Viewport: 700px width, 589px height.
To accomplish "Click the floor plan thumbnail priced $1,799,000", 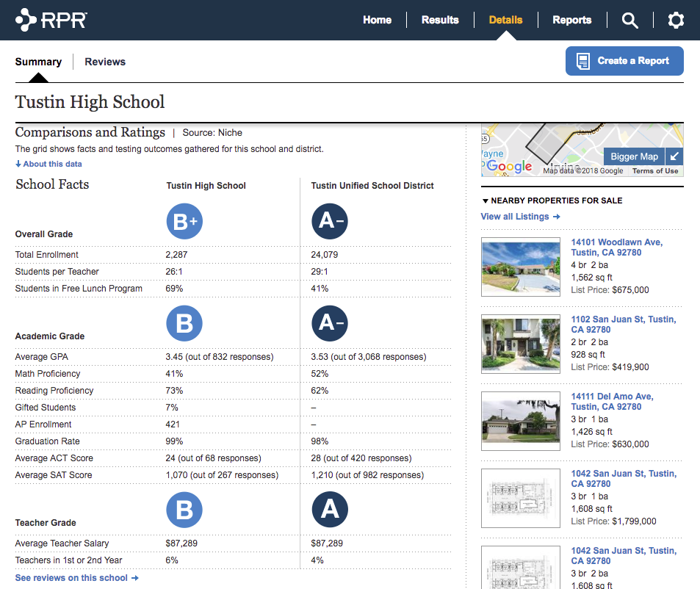I will coord(521,499).
